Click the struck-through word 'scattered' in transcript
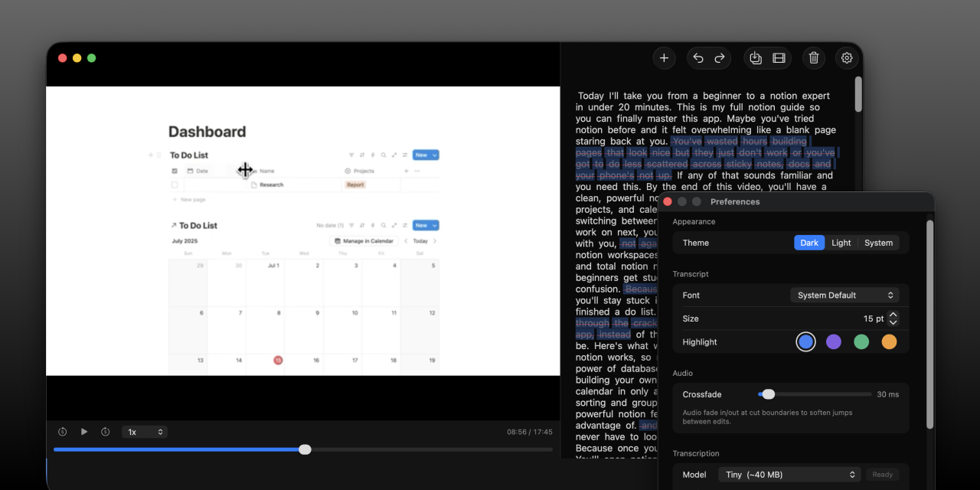The height and width of the screenshot is (490, 980). click(x=666, y=165)
